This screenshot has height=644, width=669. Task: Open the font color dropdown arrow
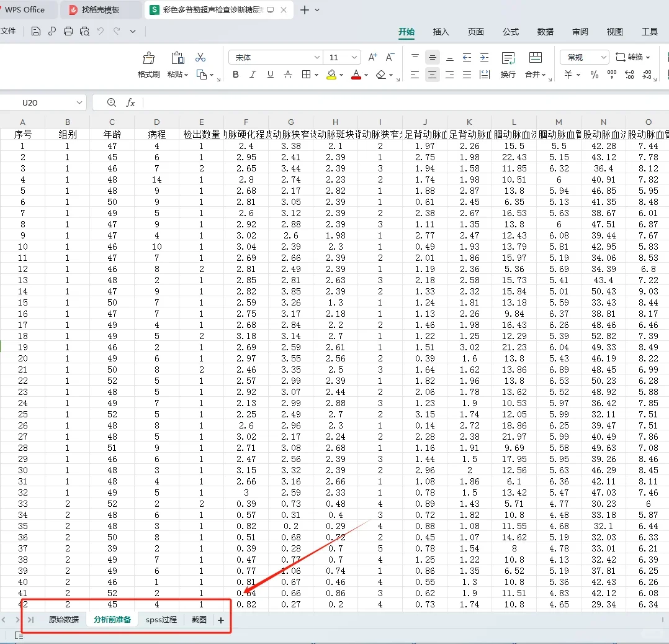366,75
